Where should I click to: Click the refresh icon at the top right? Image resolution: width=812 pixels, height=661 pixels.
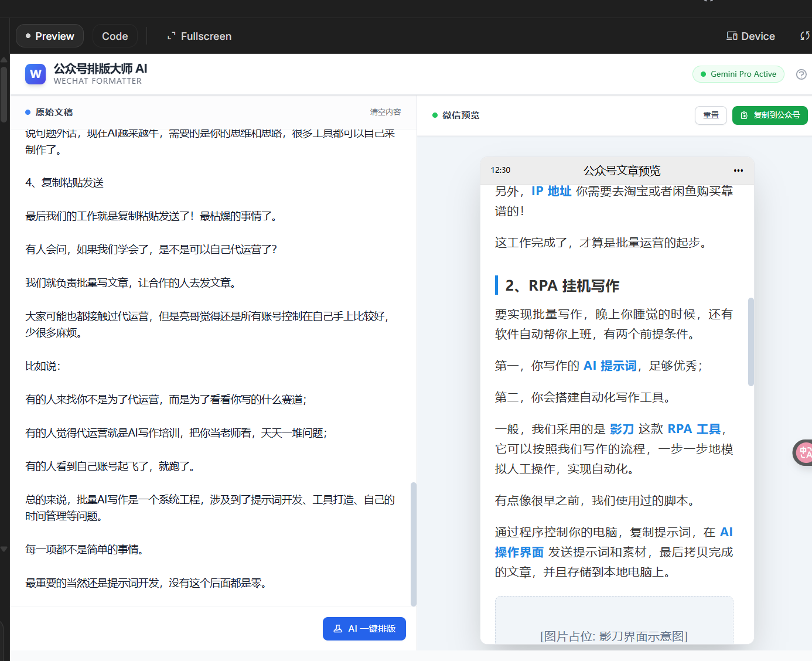pos(805,36)
